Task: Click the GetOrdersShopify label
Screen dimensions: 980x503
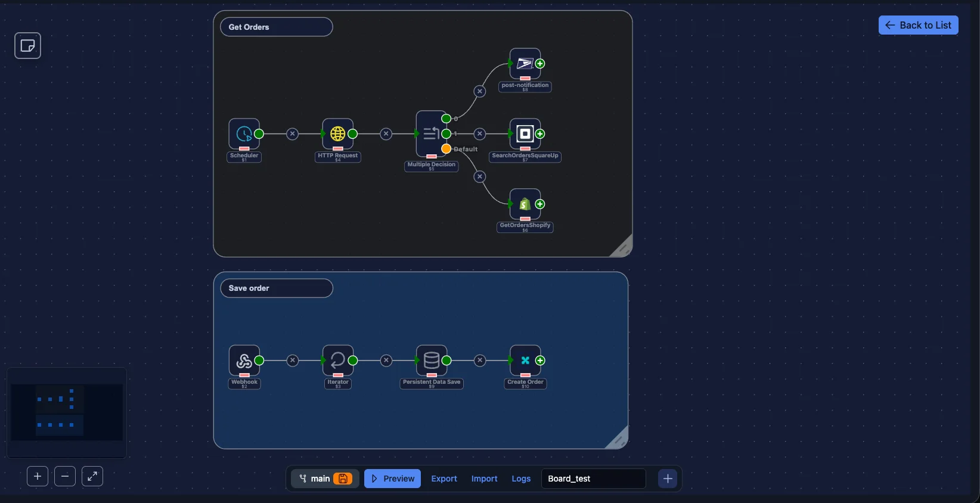Action: tap(525, 226)
